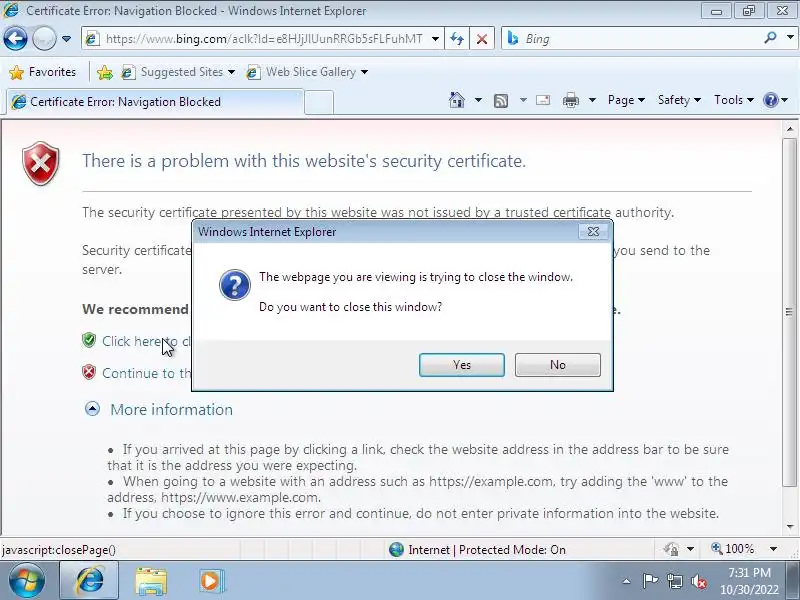Screen dimensions: 800x600
Task: Click Add to Favorites Bar icon
Action: 105,72
